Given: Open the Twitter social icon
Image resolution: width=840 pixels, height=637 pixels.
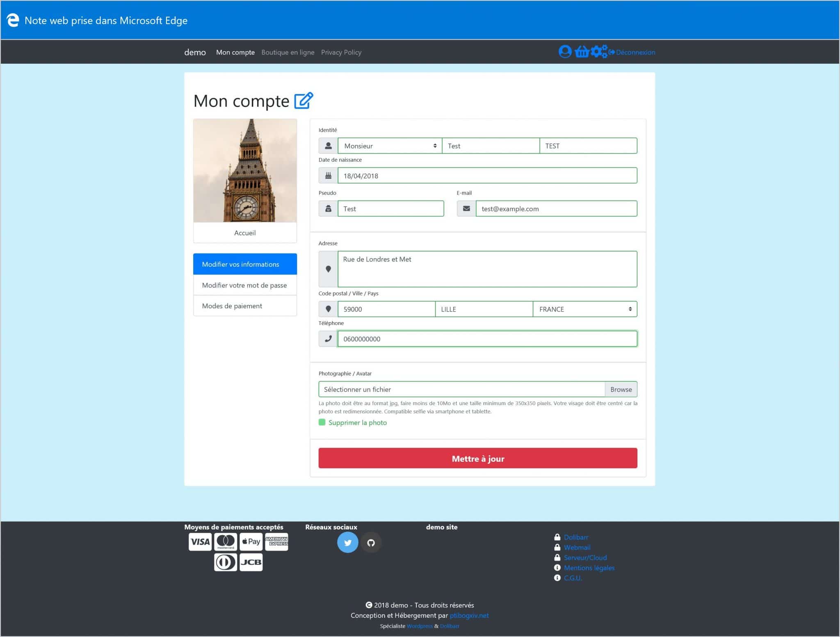Looking at the screenshot, I should (347, 543).
